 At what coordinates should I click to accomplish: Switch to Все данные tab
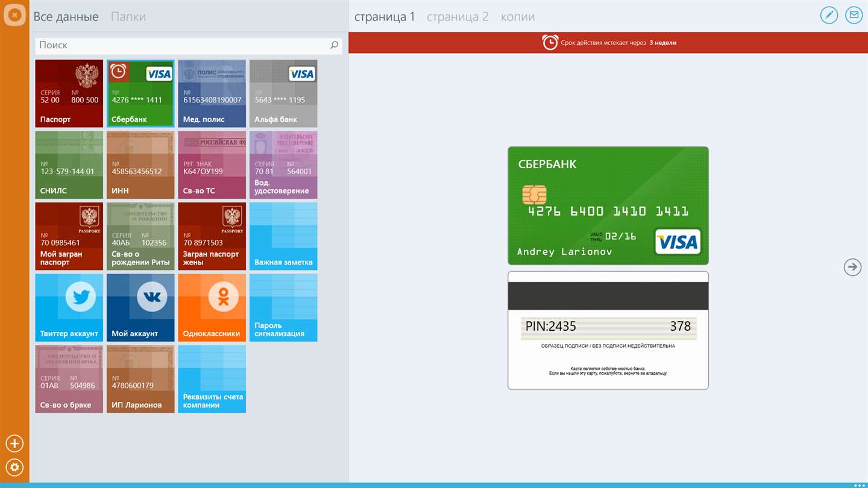(66, 17)
